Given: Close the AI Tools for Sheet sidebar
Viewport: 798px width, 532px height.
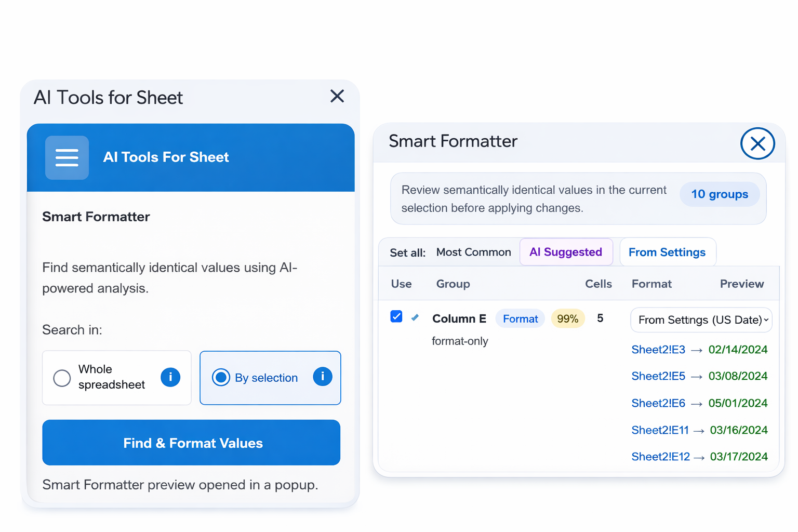Looking at the screenshot, I should point(337,96).
